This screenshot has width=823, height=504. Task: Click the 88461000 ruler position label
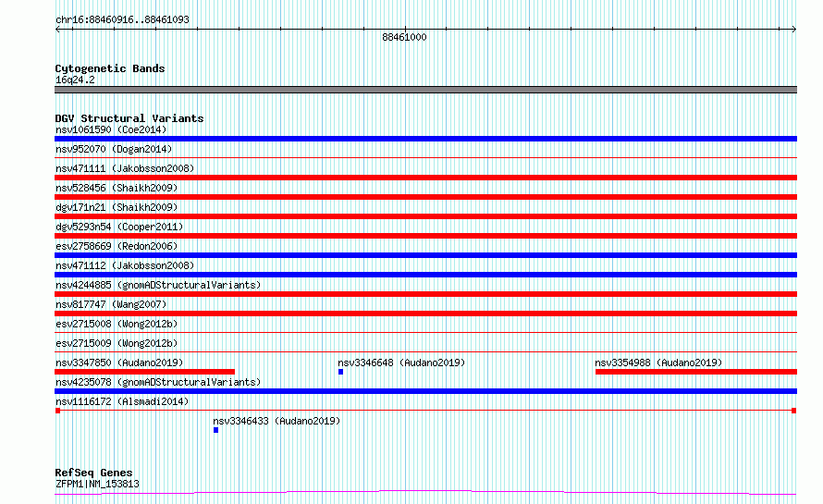pos(404,37)
